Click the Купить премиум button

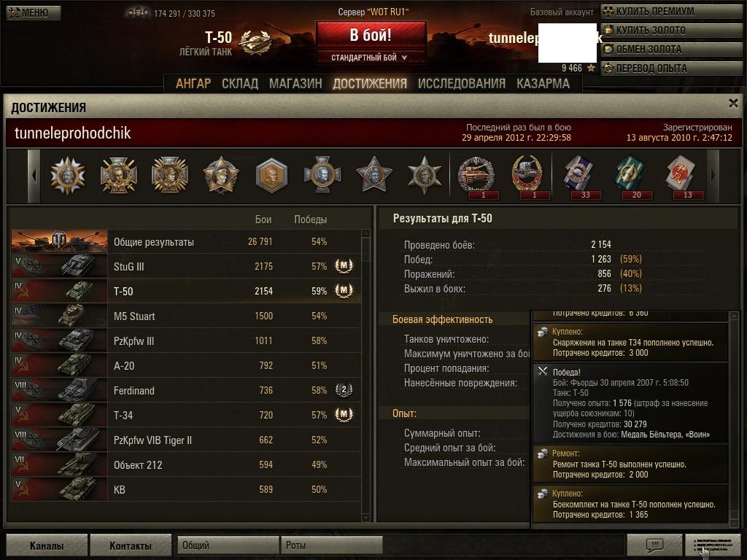672,12
